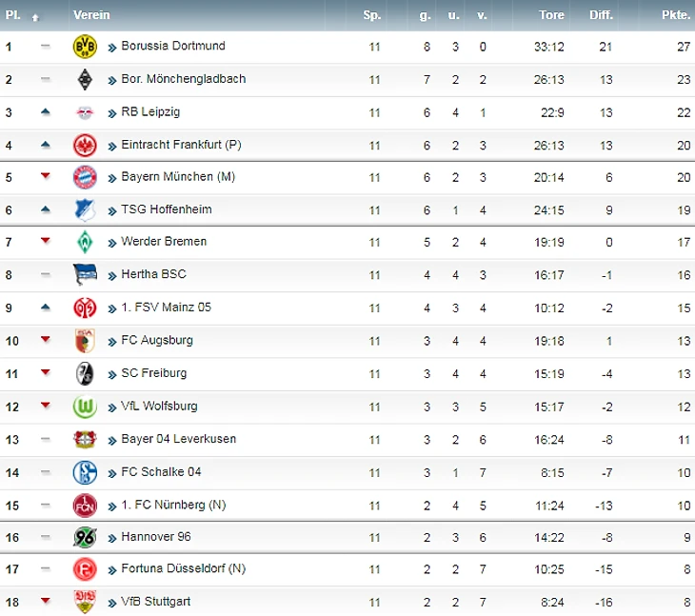The height and width of the screenshot is (616, 695).
Task: Click the RB Leipzig logo icon
Action: pyautogui.click(x=86, y=112)
